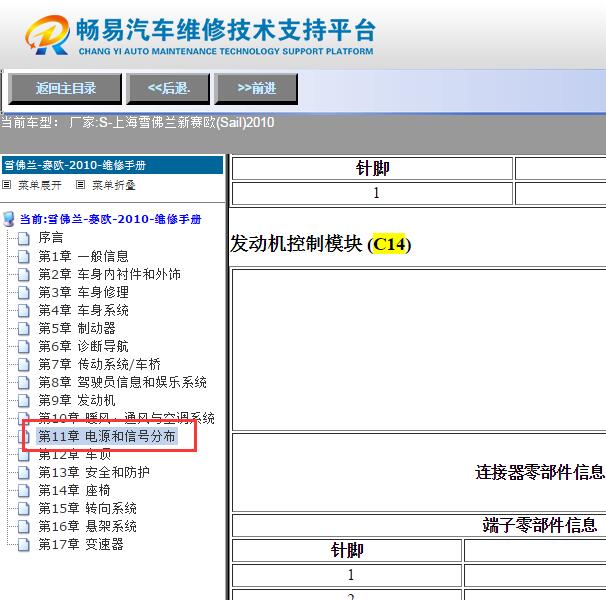This screenshot has width=606, height=600.
Task: Click page icon beside 第16章 悬架系统
Action: click(x=24, y=527)
